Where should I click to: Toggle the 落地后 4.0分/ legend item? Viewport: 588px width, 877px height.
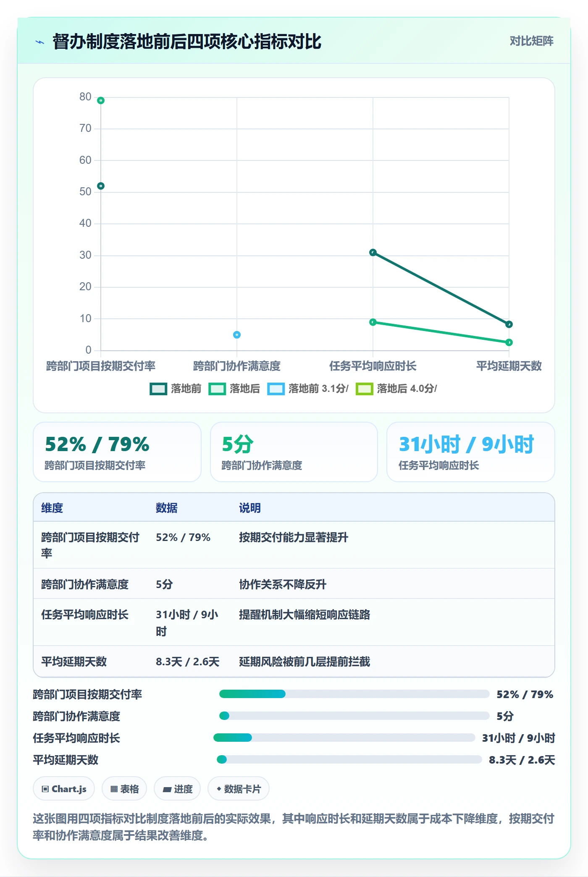tap(396, 389)
